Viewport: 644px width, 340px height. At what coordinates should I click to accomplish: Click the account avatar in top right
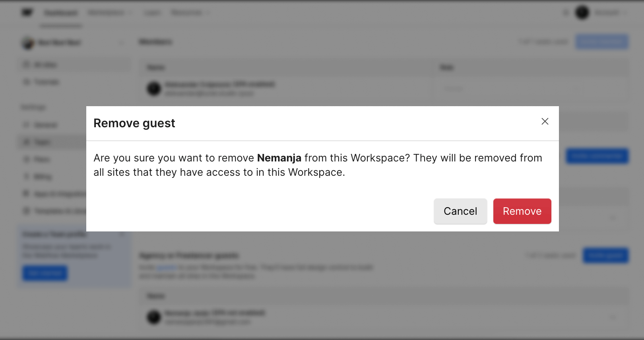(582, 13)
